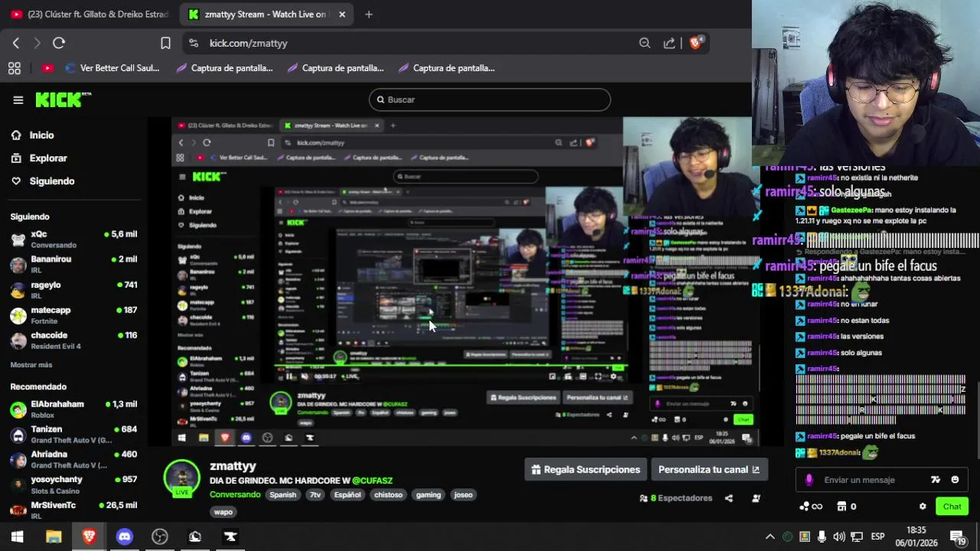Open yosoychanty recommended channel
The height and width of the screenshot is (551, 980).
[x=73, y=484]
